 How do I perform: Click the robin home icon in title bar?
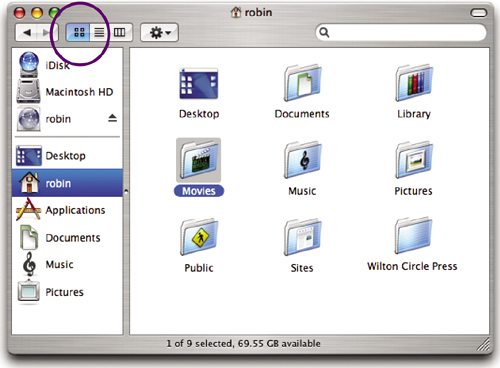(x=236, y=12)
